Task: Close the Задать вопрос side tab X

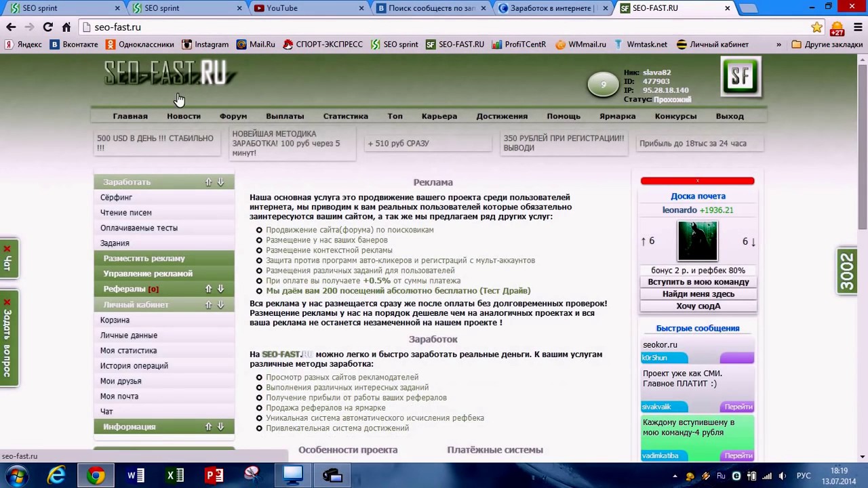Action: [x=7, y=302]
